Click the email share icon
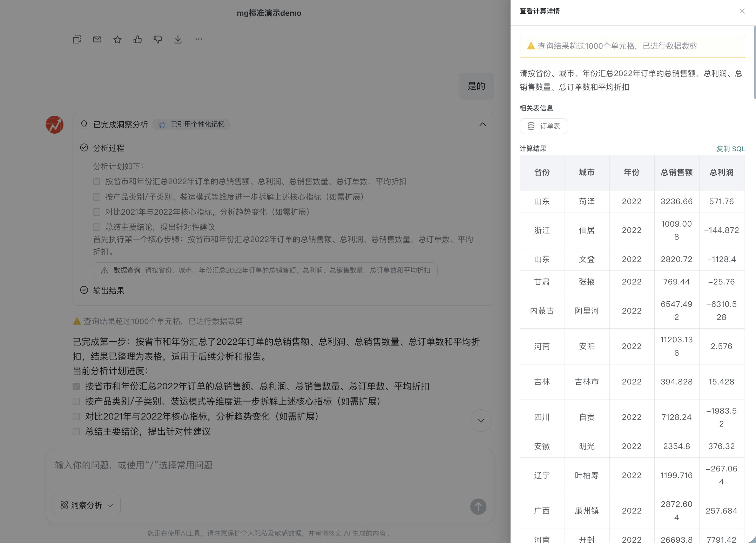 [x=97, y=39]
